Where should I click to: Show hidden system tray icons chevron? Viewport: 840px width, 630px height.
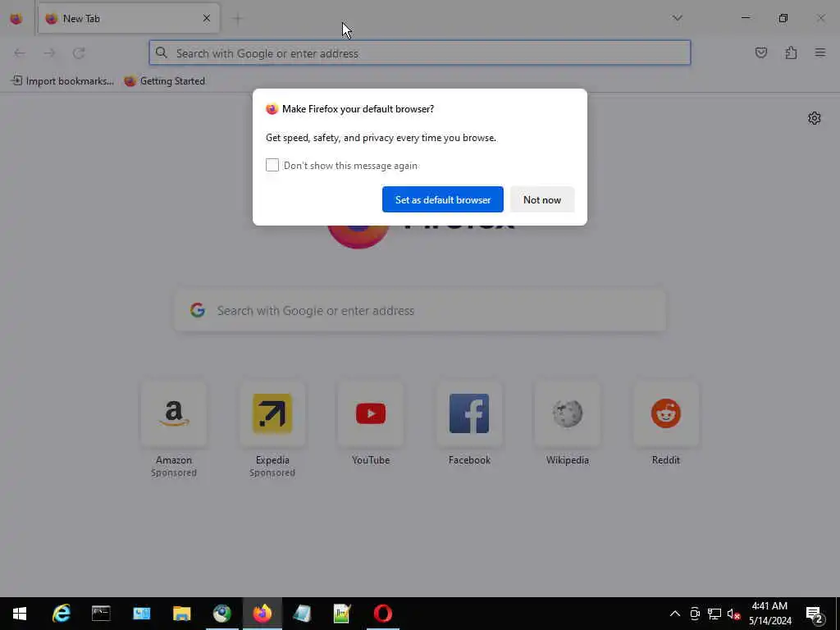coord(675,614)
